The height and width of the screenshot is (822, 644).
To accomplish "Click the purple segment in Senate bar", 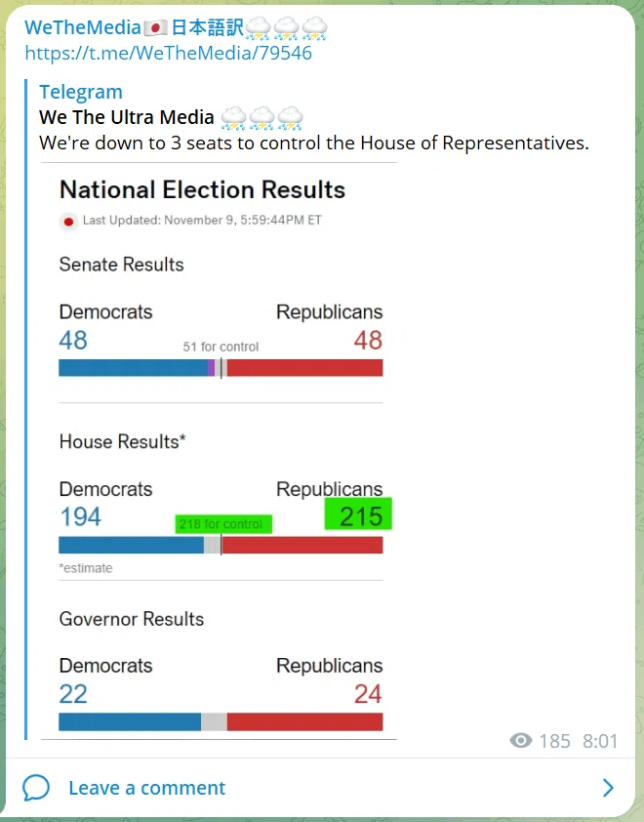I will click(x=211, y=368).
